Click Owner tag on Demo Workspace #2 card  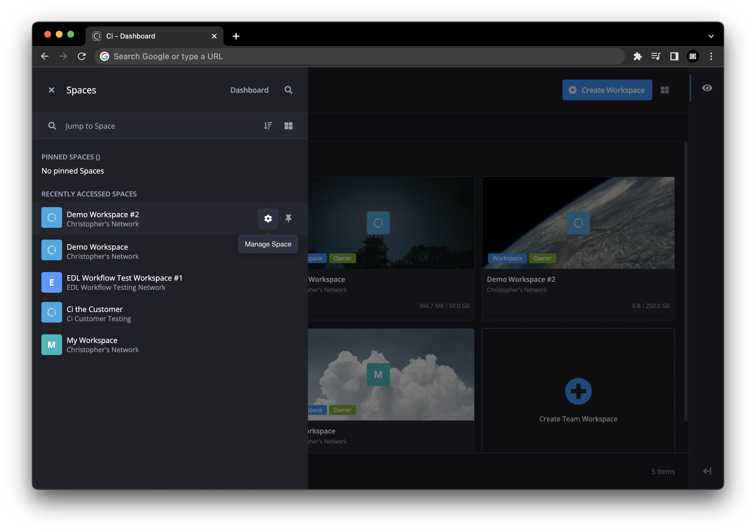pyautogui.click(x=542, y=258)
